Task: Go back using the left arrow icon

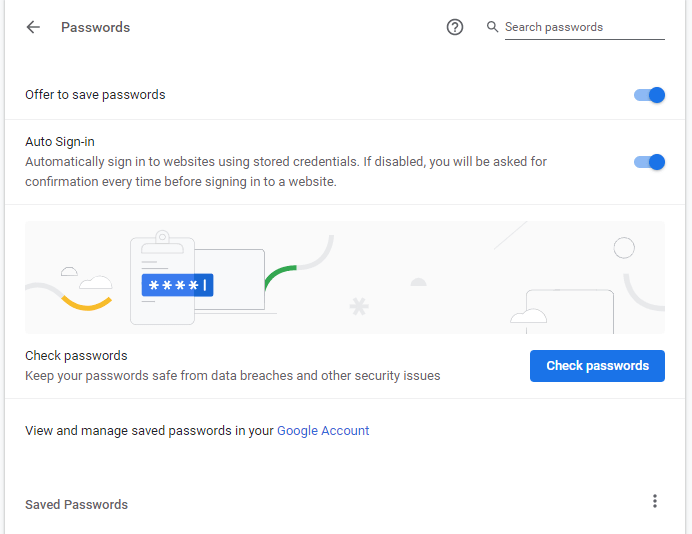Action: (x=33, y=27)
